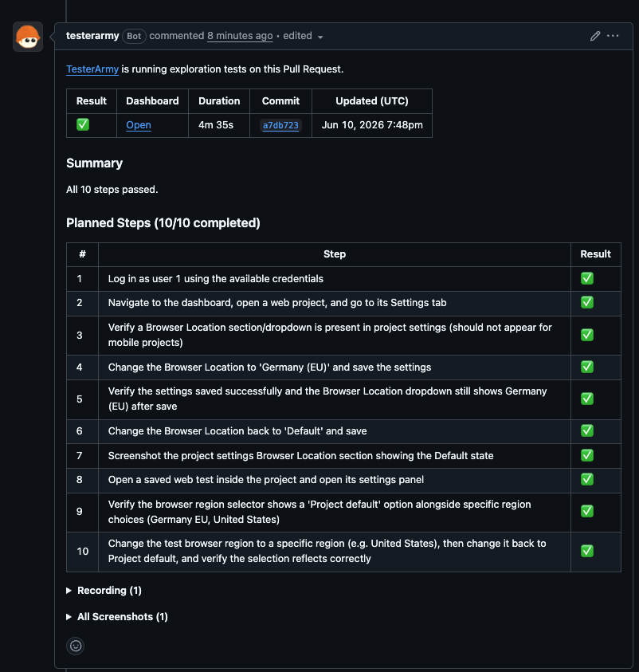
Task: Click 'Verify a Browser Location section/dropdown' step text
Action: (x=330, y=335)
